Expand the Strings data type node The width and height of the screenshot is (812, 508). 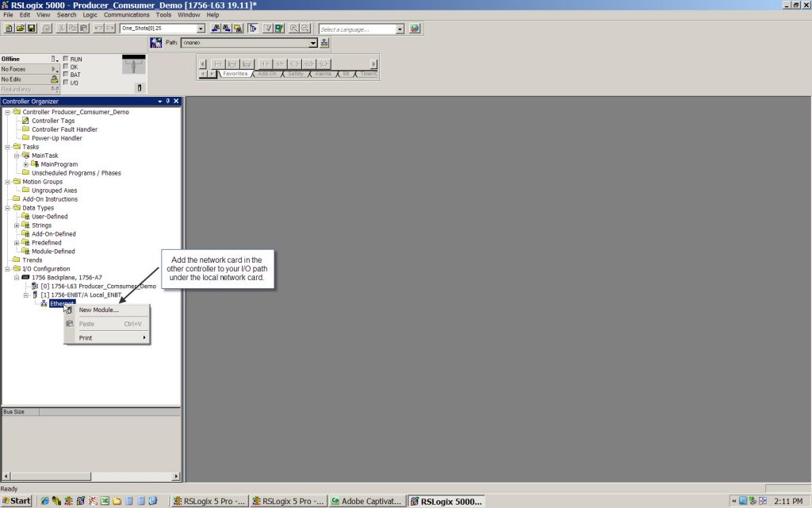tap(17, 225)
